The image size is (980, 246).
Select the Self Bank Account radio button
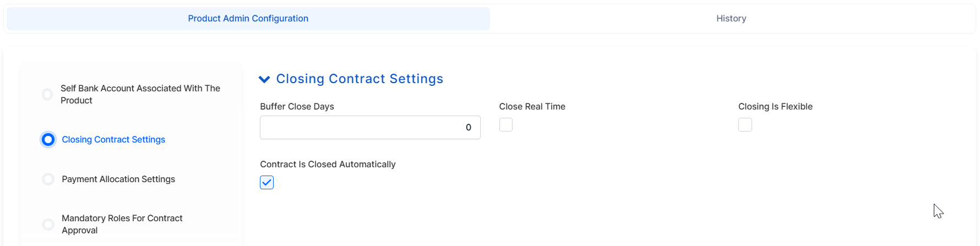pyautogui.click(x=48, y=95)
